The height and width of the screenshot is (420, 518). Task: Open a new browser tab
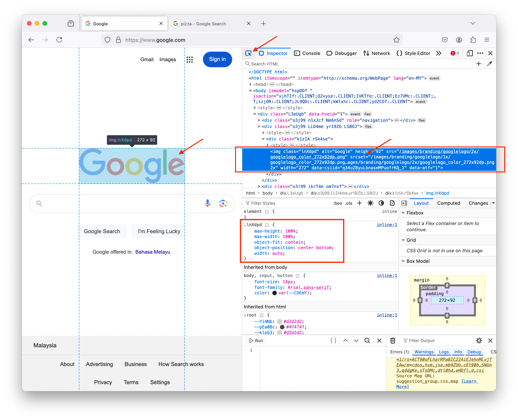click(x=263, y=23)
